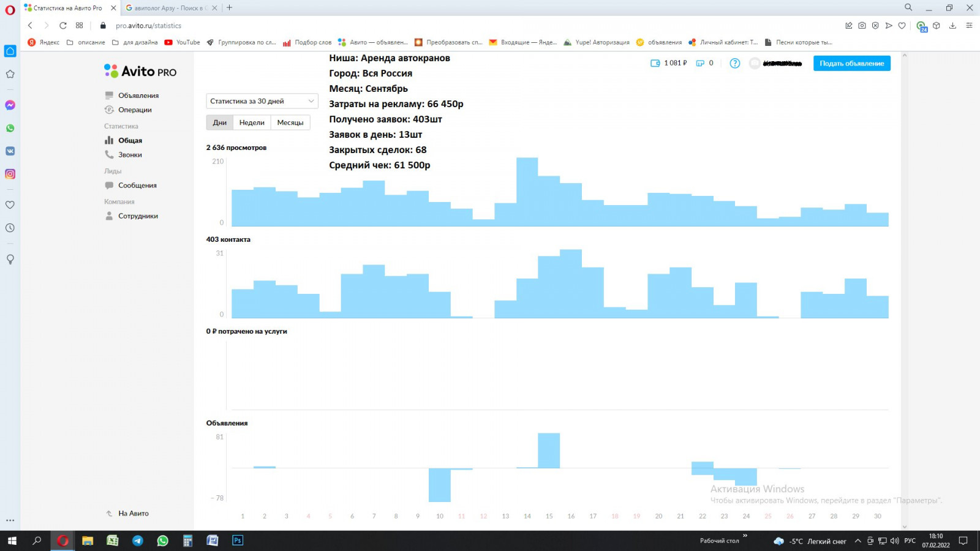
Task: Click the 'Подать объявление' button
Action: (x=852, y=63)
